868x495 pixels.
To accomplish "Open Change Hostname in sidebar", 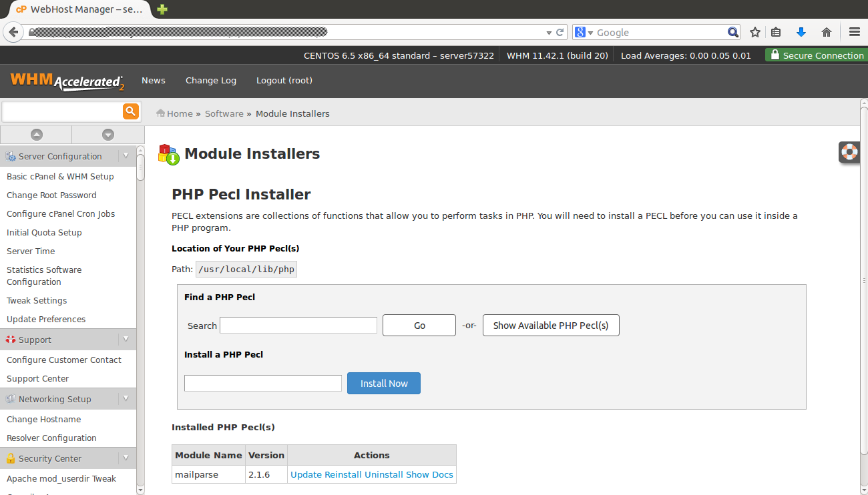I will coord(43,419).
